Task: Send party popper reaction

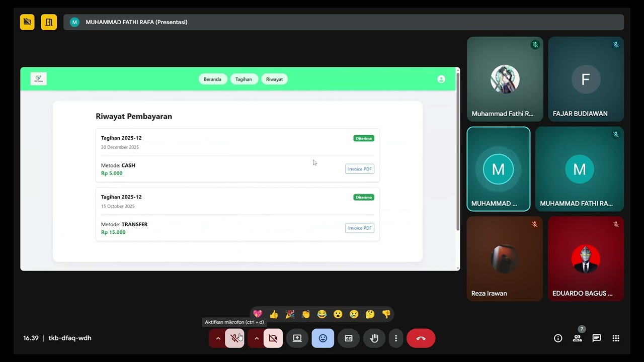Action: [x=290, y=314]
